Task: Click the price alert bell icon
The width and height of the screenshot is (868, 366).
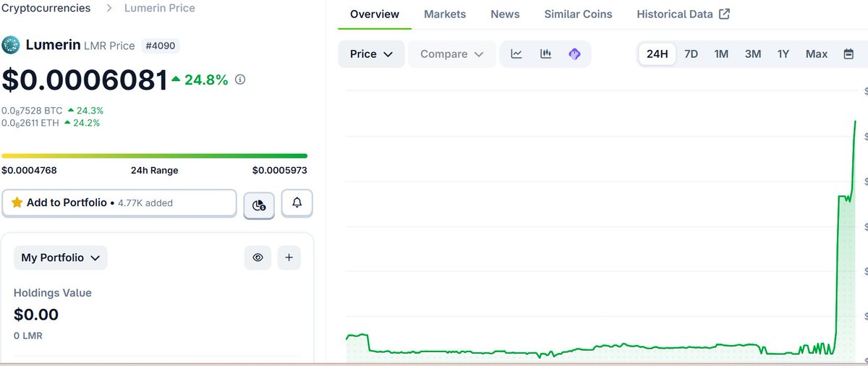Action: [297, 203]
